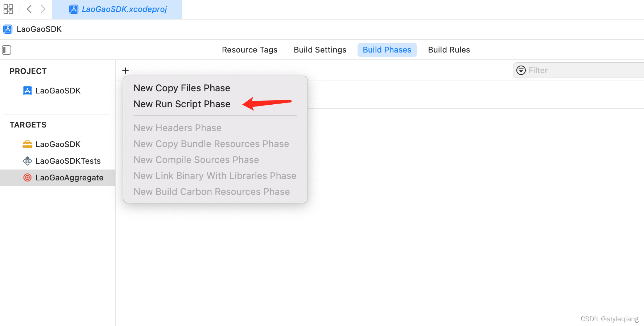Select LaoGaoSDK under PROJECT
The height and width of the screenshot is (326, 644).
pyautogui.click(x=58, y=91)
